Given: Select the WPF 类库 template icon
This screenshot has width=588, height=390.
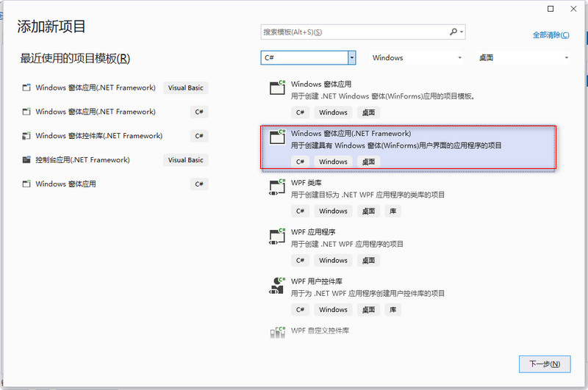Looking at the screenshot, I should coord(278,187).
